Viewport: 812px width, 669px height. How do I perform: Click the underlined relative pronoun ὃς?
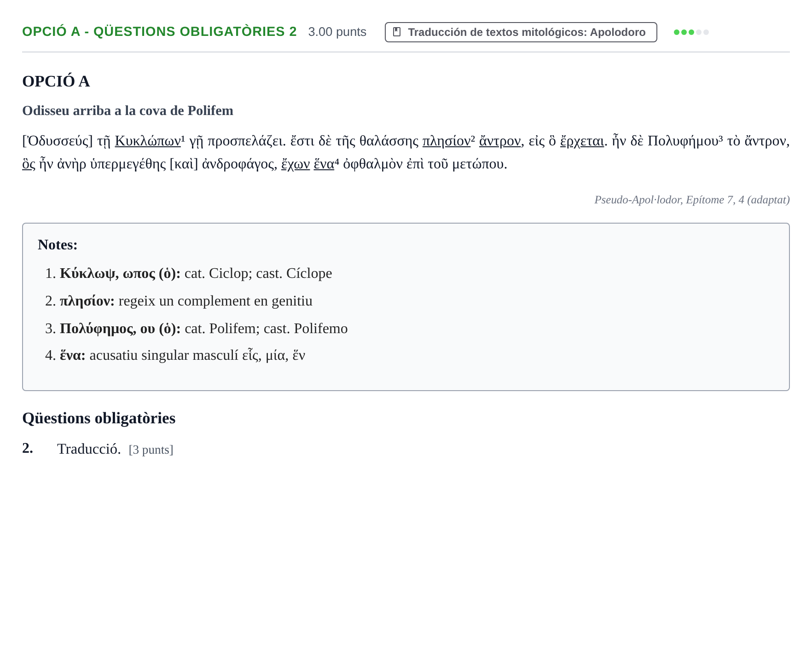[x=29, y=164]
